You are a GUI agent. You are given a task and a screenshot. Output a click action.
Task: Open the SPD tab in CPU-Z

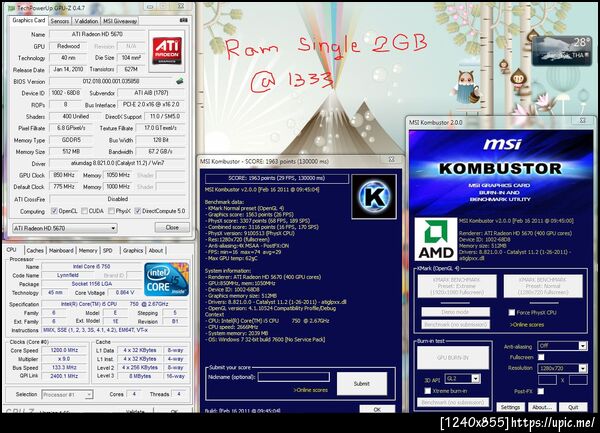108,251
